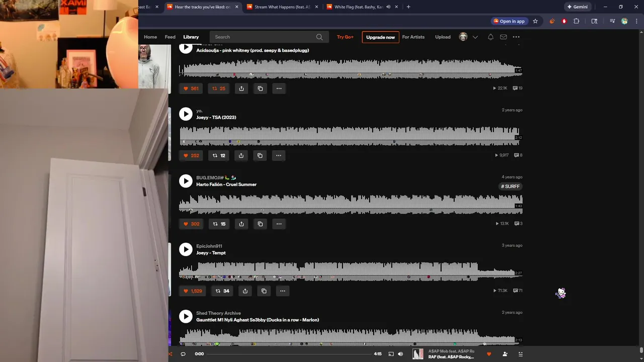Viewport: 644px width, 362px height.
Task: Go to Feed in SoundCloud nav
Action: pyautogui.click(x=170, y=37)
